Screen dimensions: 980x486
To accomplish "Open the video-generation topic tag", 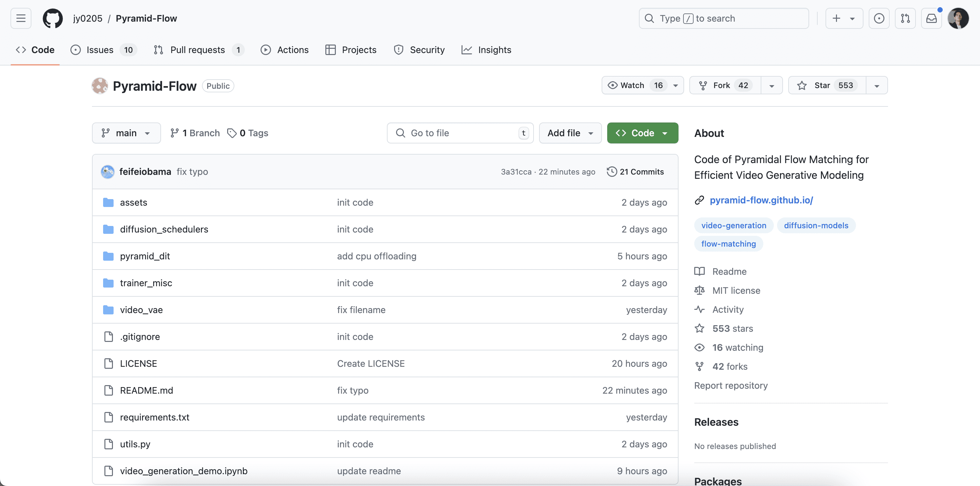I will (734, 225).
